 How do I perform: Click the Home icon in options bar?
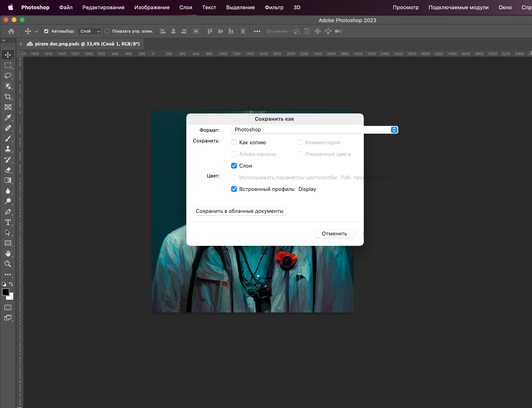click(x=11, y=31)
